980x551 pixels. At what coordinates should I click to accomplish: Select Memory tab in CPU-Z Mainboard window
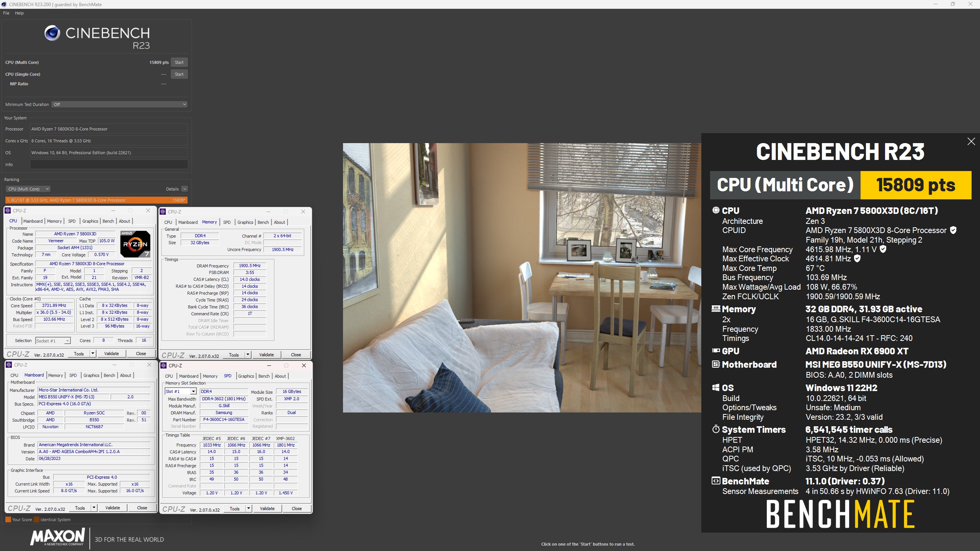56,375
